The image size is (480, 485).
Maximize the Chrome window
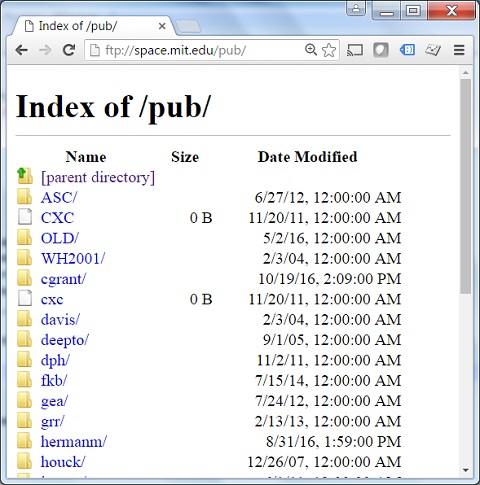pos(413,10)
